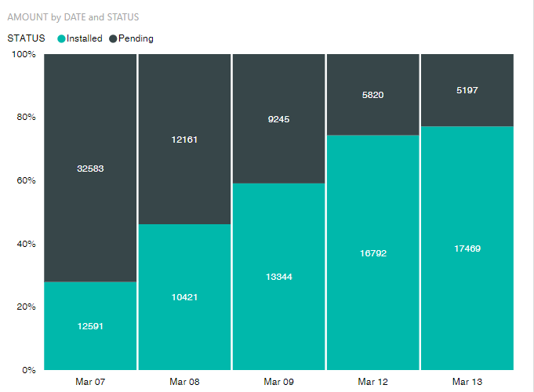Click the Mar 07 x-axis label
This screenshot has height=392, width=534.
tap(90, 382)
